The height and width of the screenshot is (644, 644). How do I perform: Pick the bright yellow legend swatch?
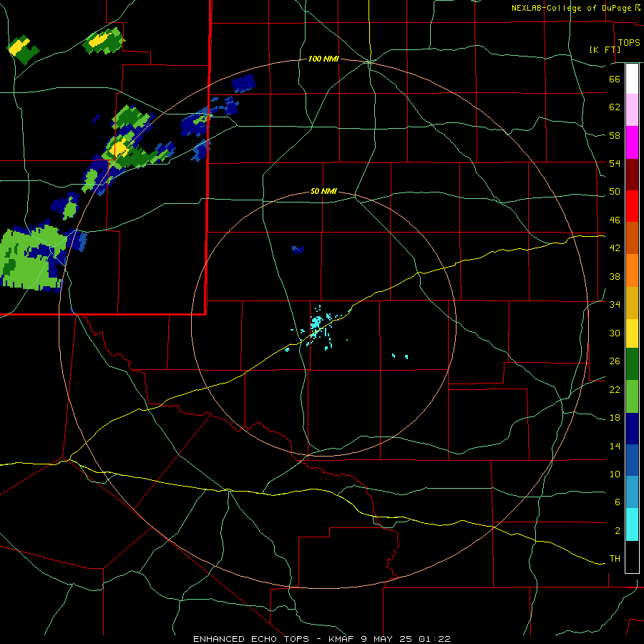[x=632, y=333]
